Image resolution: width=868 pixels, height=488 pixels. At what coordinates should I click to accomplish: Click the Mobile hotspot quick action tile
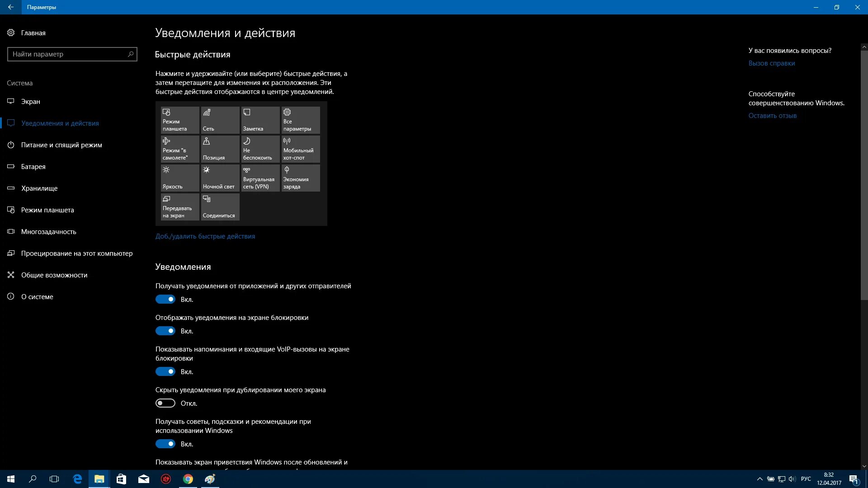coord(300,149)
